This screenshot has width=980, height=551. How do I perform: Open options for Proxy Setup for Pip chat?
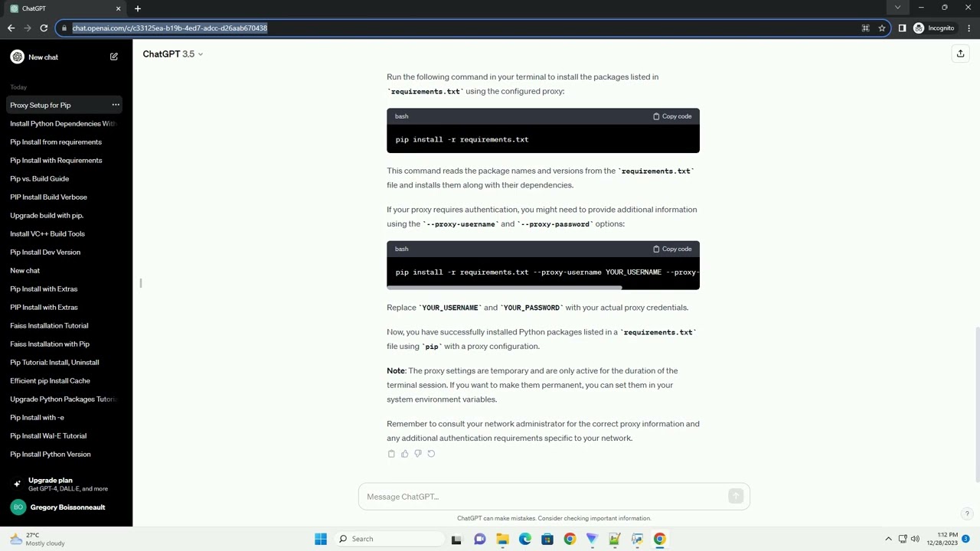(x=116, y=105)
